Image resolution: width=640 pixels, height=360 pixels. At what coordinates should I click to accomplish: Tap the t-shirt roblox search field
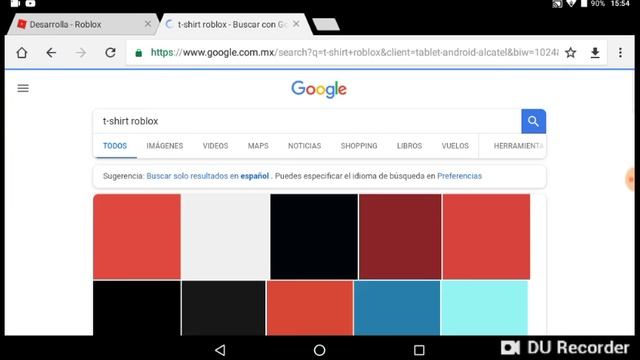click(x=307, y=121)
